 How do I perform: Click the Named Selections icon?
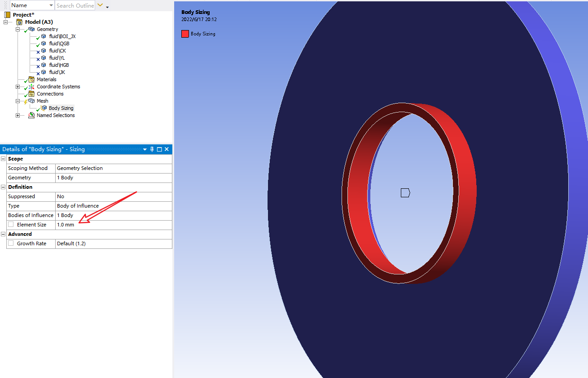pos(31,115)
